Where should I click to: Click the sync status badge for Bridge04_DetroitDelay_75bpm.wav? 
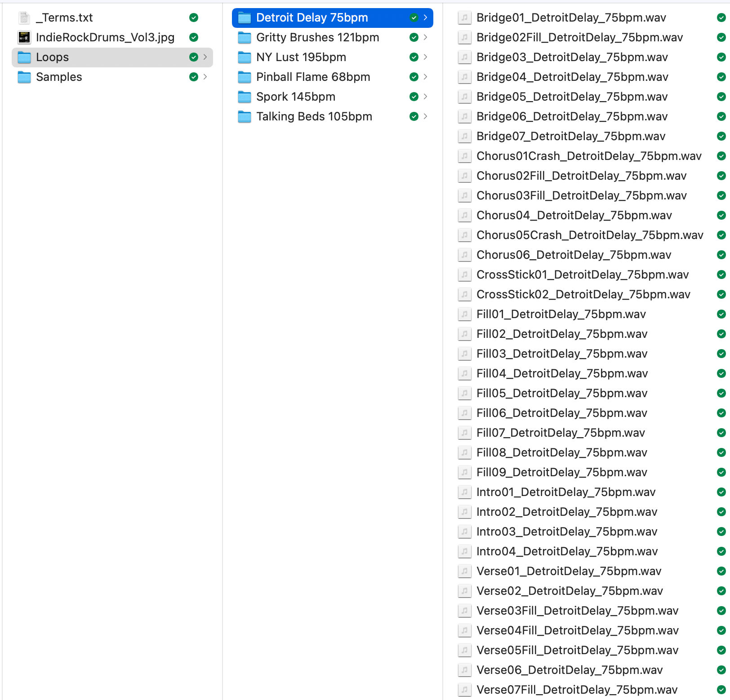click(721, 77)
